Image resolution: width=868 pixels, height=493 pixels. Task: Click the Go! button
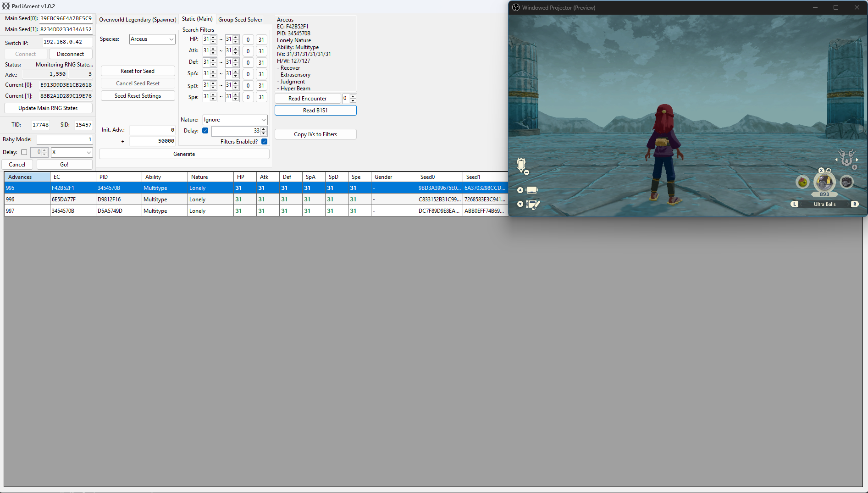coord(64,165)
